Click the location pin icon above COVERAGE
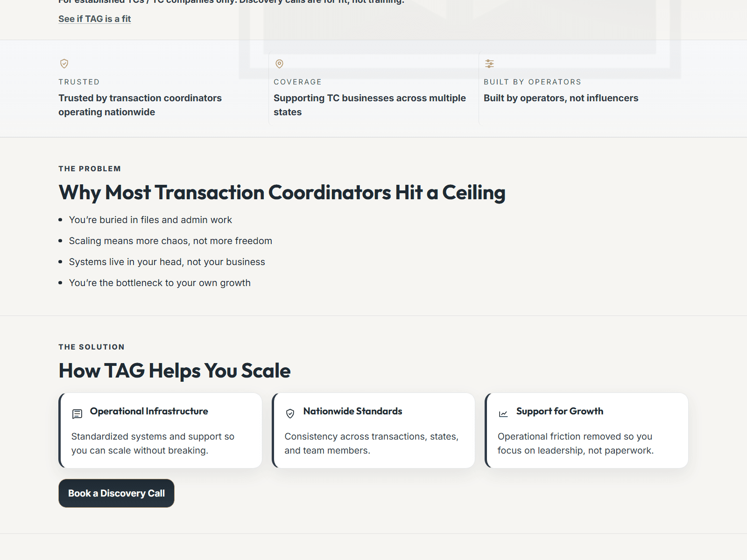 pyautogui.click(x=279, y=63)
